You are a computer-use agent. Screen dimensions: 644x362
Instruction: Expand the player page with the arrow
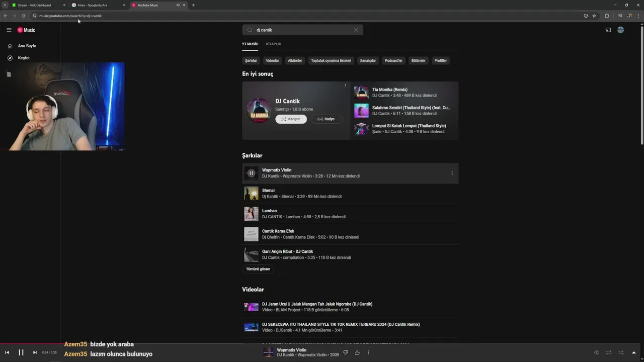[x=634, y=352]
